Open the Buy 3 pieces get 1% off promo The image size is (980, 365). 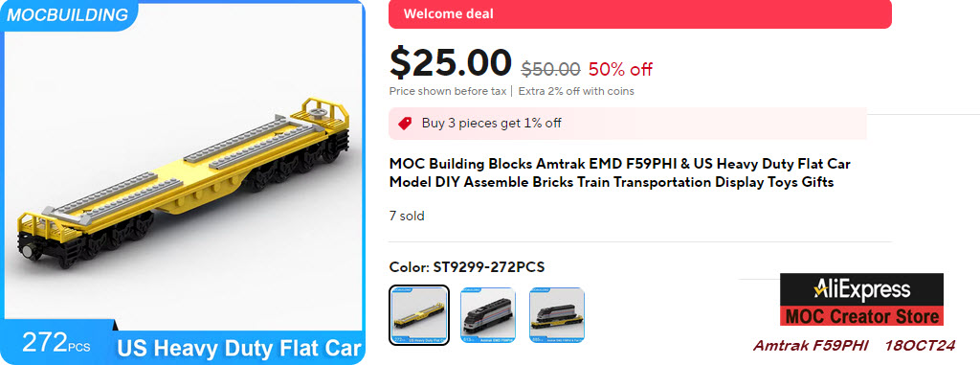point(628,124)
